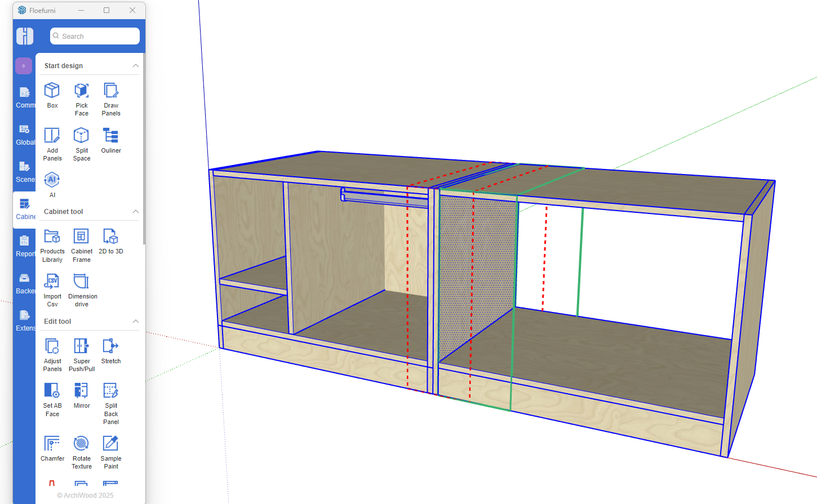Open the Report sidebar tab
This screenshot has height=504, width=817.
click(25, 246)
